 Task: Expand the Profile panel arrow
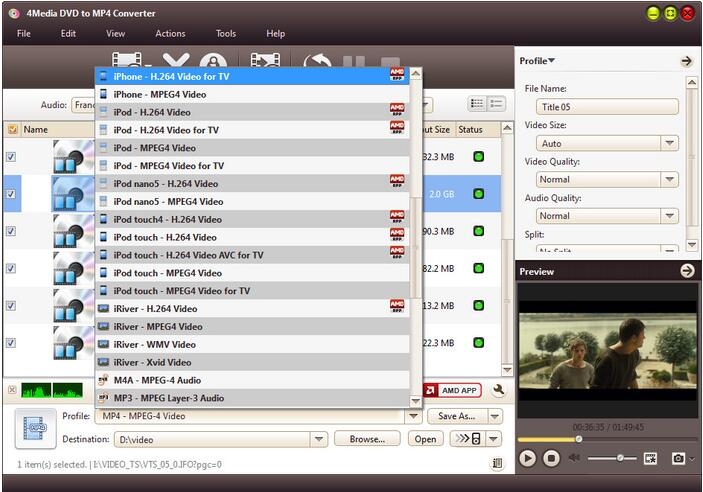[x=686, y=61]
